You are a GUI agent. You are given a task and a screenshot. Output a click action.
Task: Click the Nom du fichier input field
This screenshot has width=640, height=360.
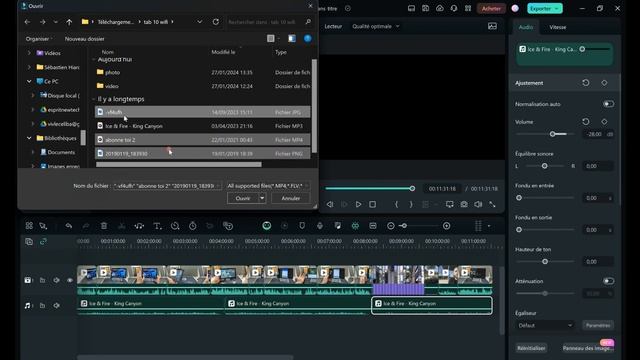tap(167, 186)
